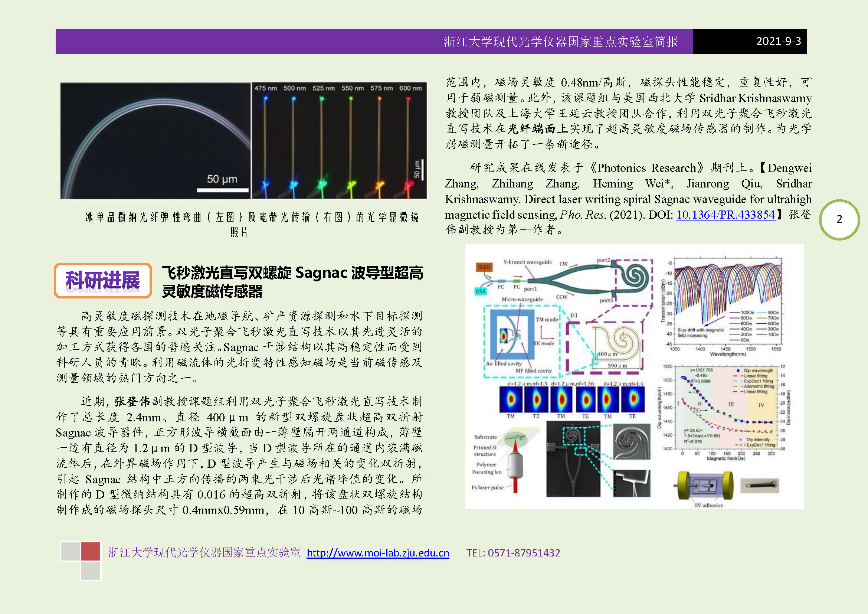Click the broadband light transmission photo

[339, 141]
